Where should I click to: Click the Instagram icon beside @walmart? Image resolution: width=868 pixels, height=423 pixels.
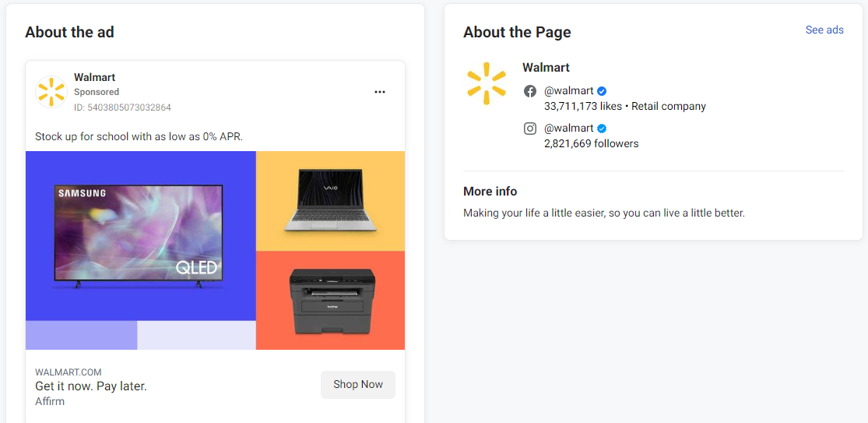coord(530,129)
